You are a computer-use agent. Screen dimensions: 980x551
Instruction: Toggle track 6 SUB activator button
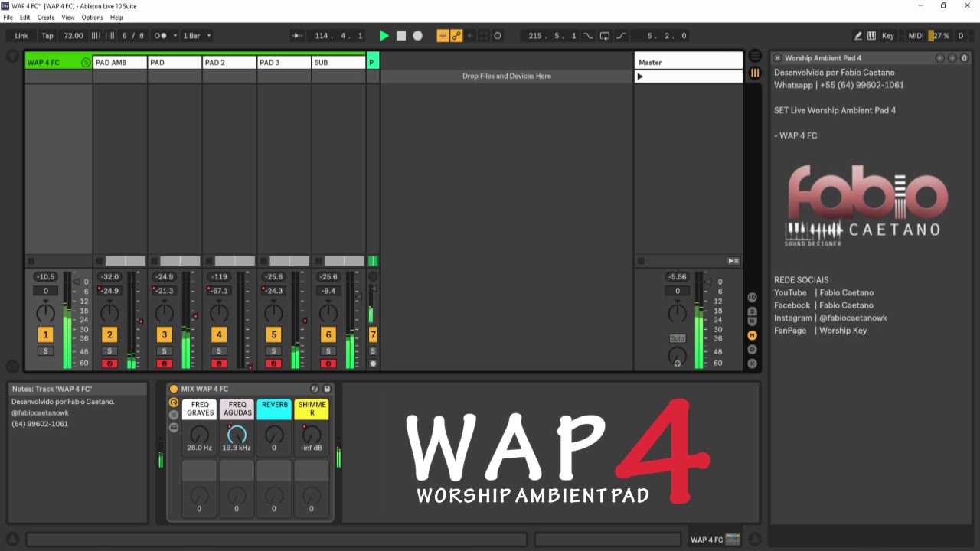pyautogui.click(x=328, y=334)
